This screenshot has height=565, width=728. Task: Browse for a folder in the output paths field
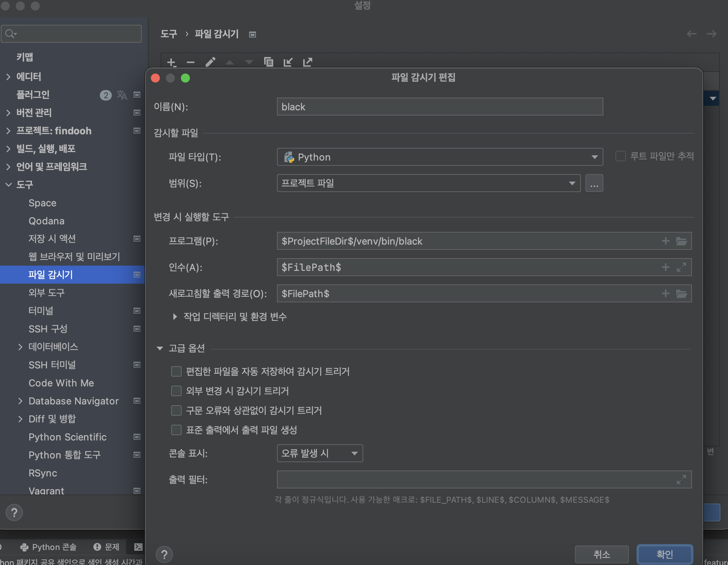pyautogui.click(x=681, y=293)
